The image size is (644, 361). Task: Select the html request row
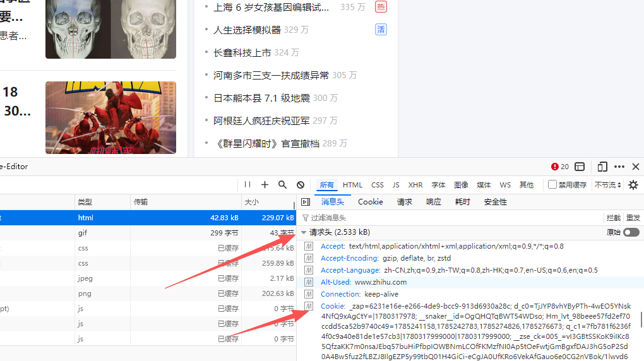tap(148, 218)
